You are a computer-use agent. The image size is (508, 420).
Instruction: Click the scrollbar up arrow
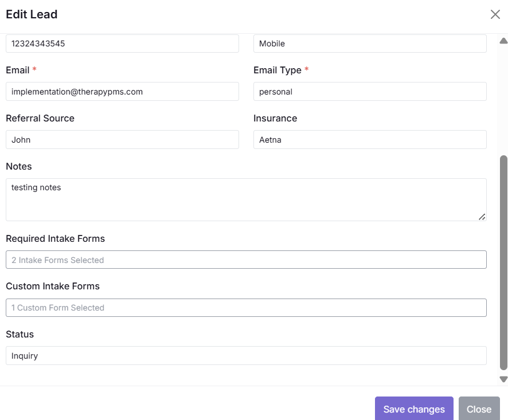[x=503, y=41]
